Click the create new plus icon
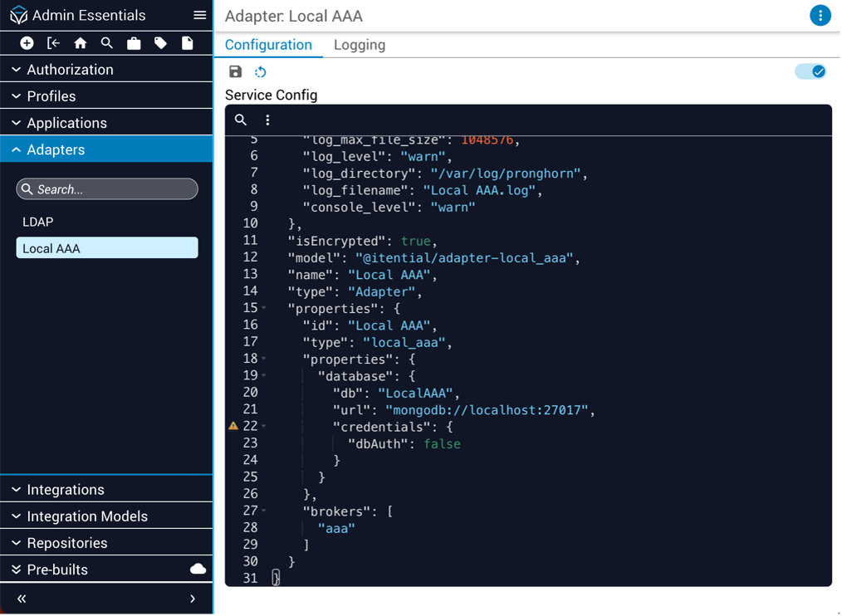Viewport: 842px width, 616px height. coord(27,43)
